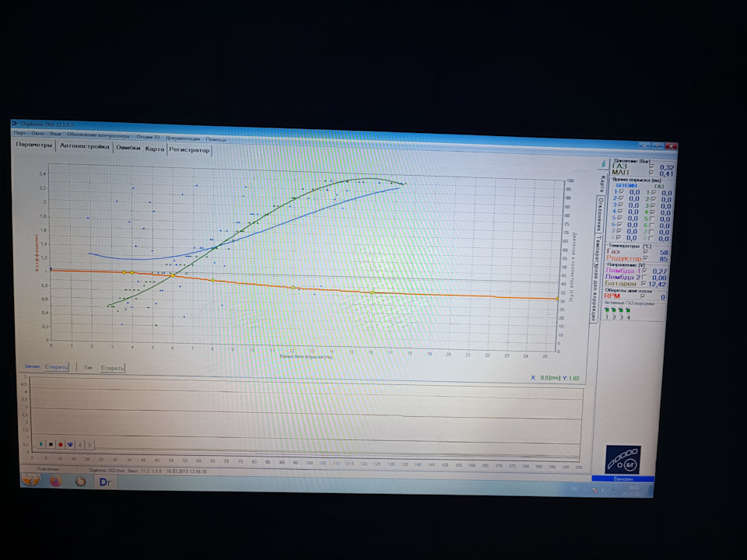The width and height of the screenshot is (747, 560).
Task: Open the Windows Start menu
Action: point(31,480)
